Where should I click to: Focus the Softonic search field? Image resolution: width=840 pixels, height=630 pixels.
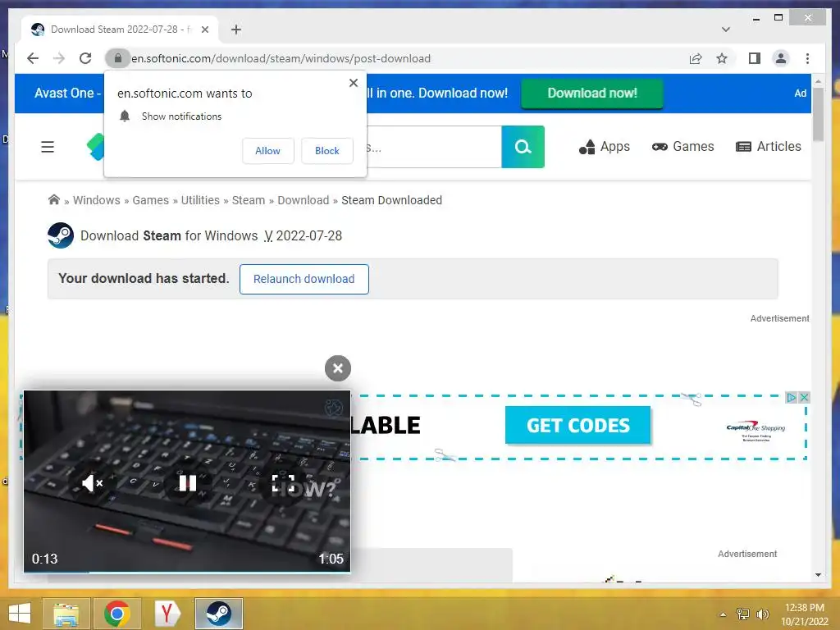(434, 147)
